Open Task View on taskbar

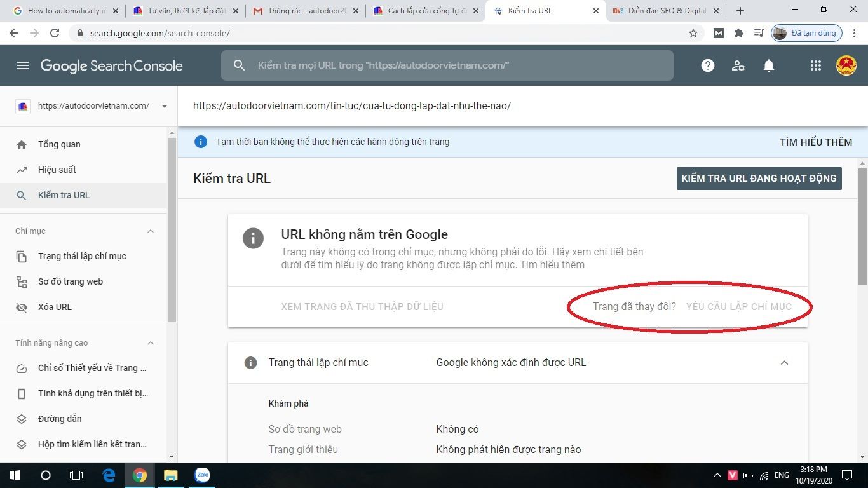tap(76, 475)
